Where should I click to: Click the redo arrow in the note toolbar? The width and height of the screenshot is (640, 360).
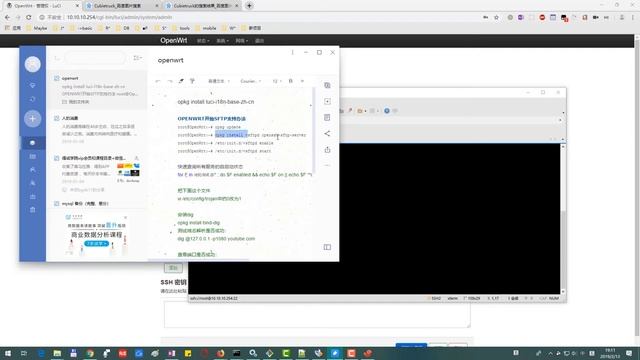pyautogui.click(x=170, y=81)
